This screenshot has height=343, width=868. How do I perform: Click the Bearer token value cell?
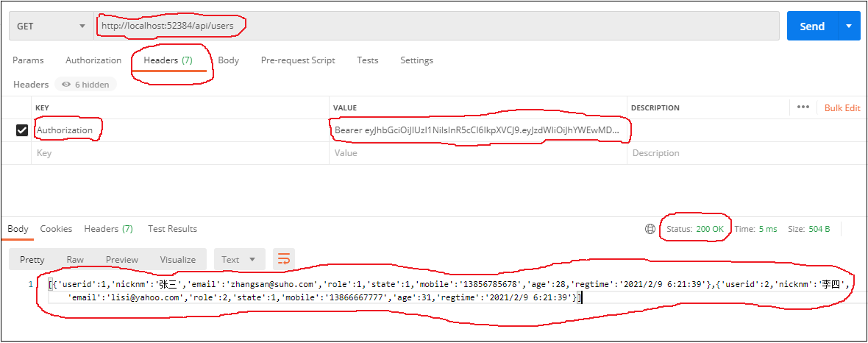478,130
